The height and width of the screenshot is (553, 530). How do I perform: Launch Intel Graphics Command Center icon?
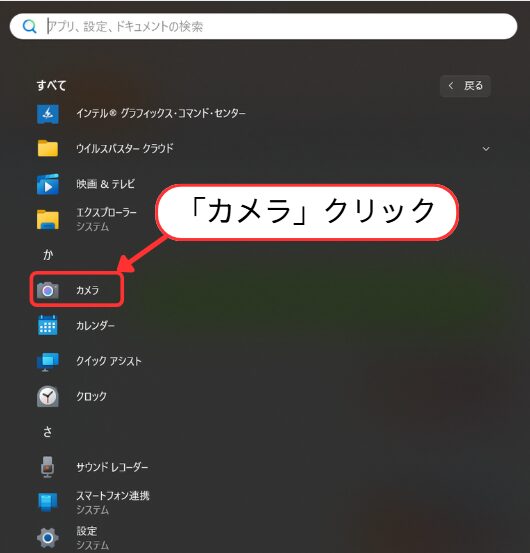click(48, 114)
